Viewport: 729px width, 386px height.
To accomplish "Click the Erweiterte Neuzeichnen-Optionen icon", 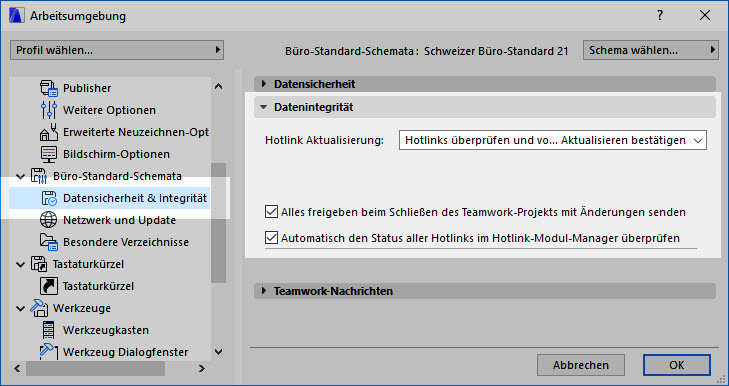I will pos(48,132).
